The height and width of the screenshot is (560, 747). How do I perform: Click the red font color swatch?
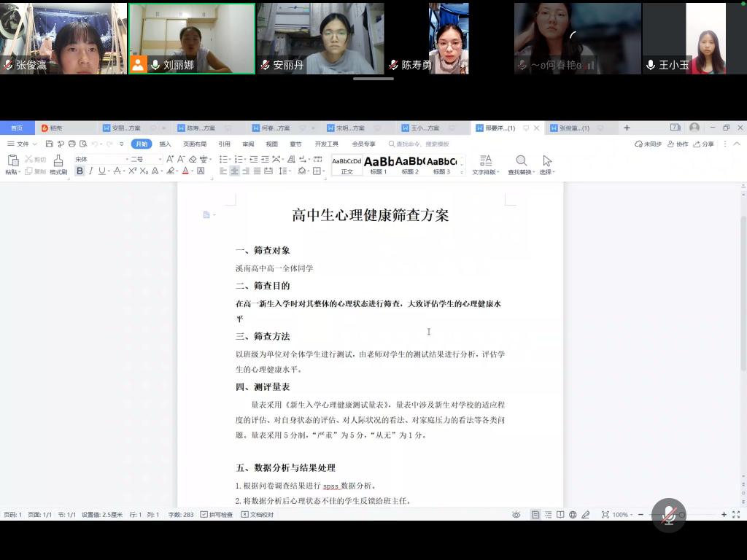(x=185, y=171)
